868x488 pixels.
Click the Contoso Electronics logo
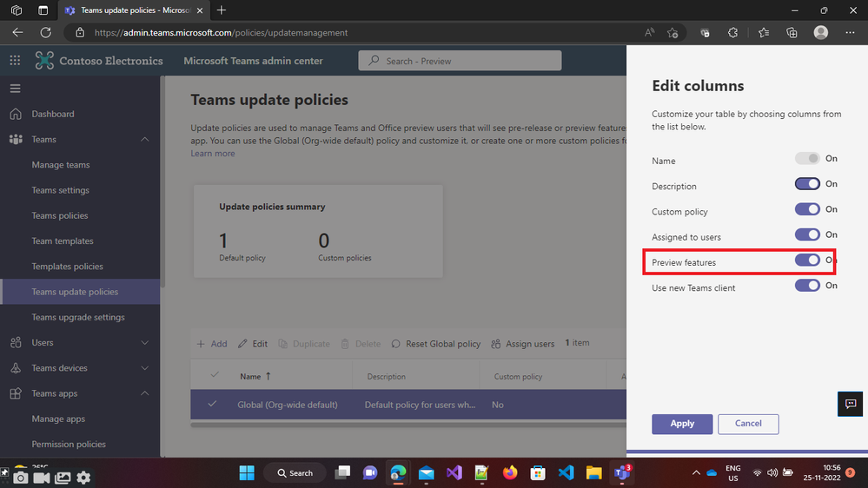[x=44, y=60]
